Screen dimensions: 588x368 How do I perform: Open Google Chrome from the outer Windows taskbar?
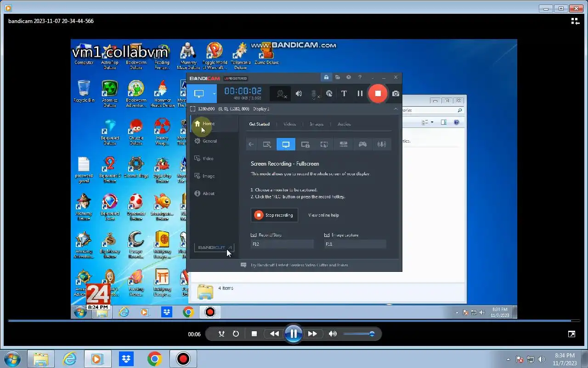pos(154,359)
